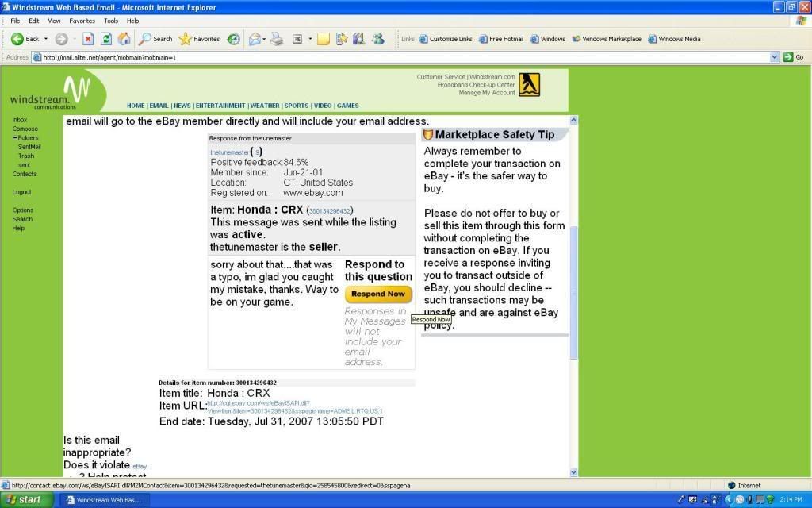Expand the Back button history dropdown
The height and width of the screenshot is (508, 812).
tap(46, 38)
